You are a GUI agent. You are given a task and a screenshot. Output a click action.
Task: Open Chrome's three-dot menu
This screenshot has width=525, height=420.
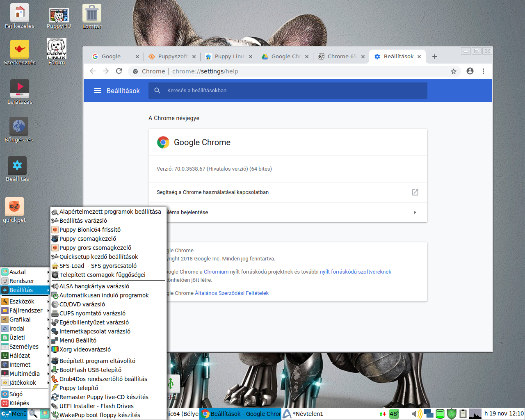click(x=484, y=71)
